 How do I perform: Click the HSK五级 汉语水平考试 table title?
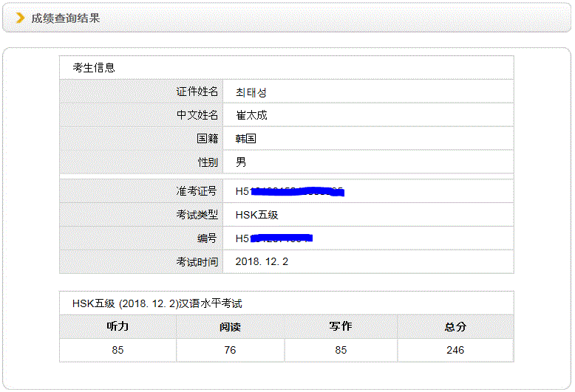tap(157, 303)
